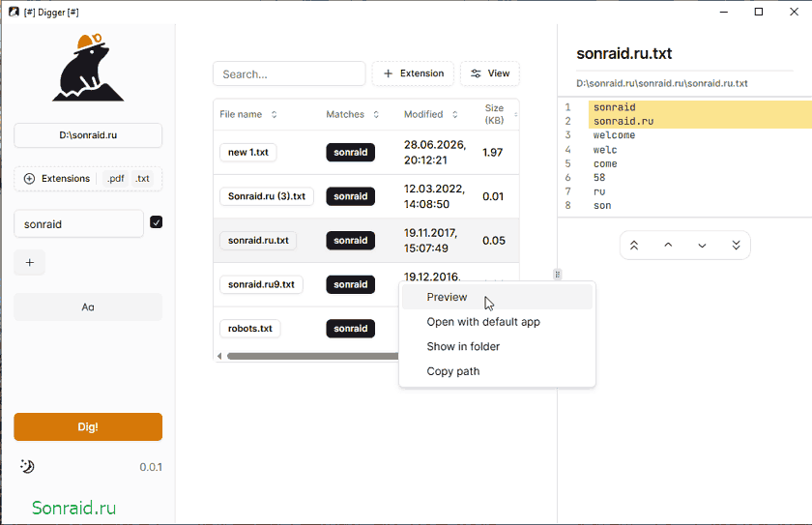Go to previous match up chevron
This screenshot has height=525, width=812.
click(x=668, y=246)
